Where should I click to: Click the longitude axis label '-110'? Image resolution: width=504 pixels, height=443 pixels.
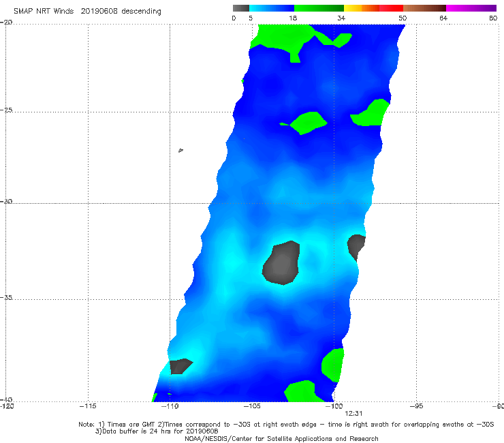(170, 406)
